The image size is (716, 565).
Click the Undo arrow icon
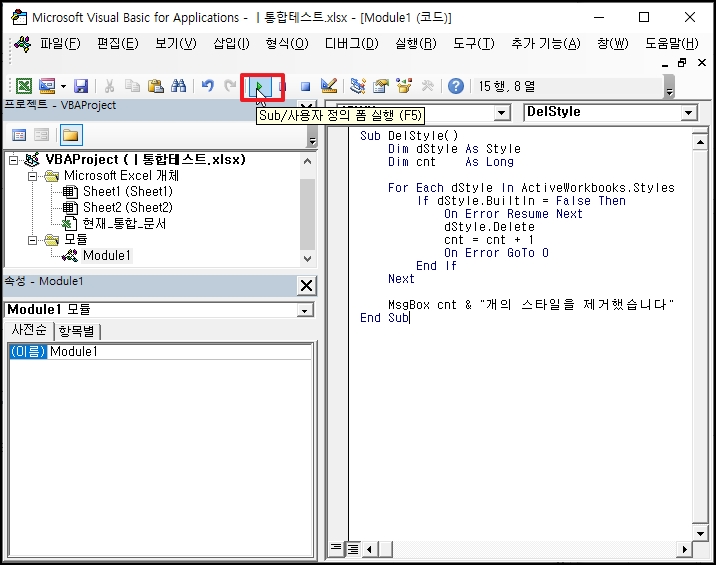click(208, 86)
